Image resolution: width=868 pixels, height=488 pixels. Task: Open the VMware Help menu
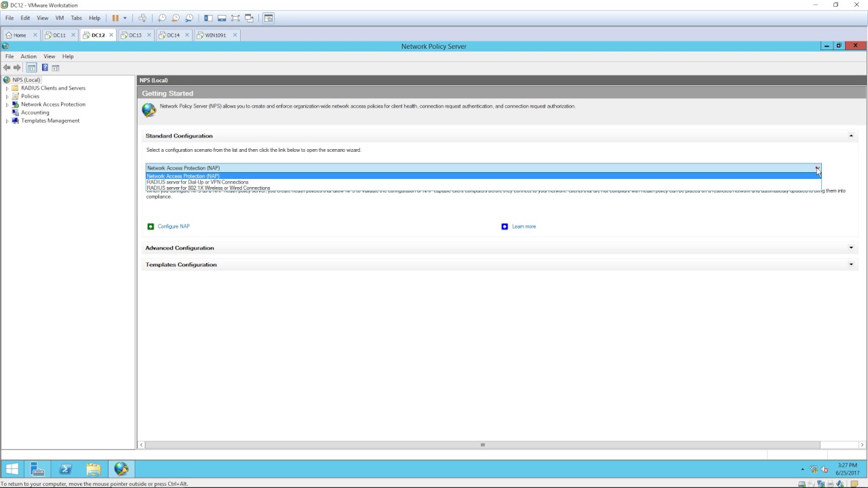pyautogui.click(x=94, y=18)
